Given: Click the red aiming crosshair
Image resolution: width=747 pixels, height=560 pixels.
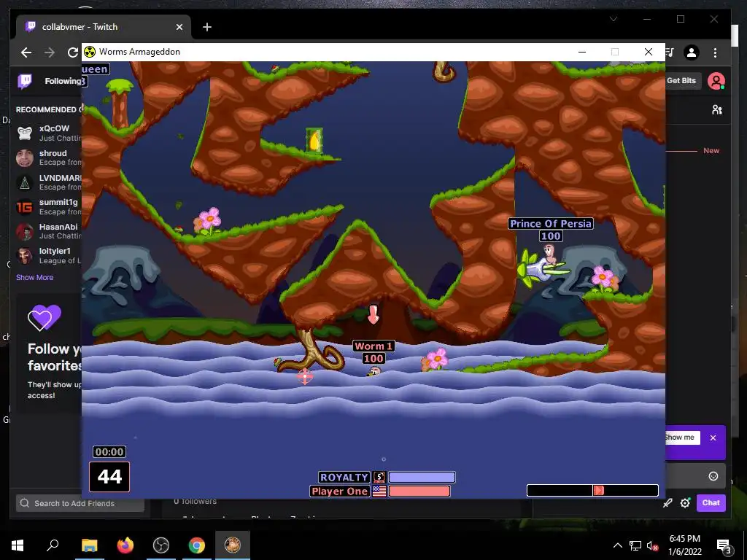Looking at the screenshot, I should [x=305, y=376].
